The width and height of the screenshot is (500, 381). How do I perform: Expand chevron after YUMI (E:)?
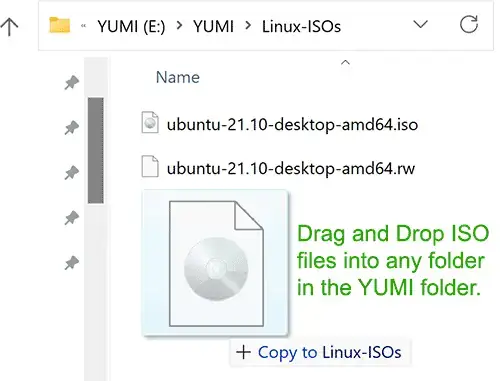180,25
